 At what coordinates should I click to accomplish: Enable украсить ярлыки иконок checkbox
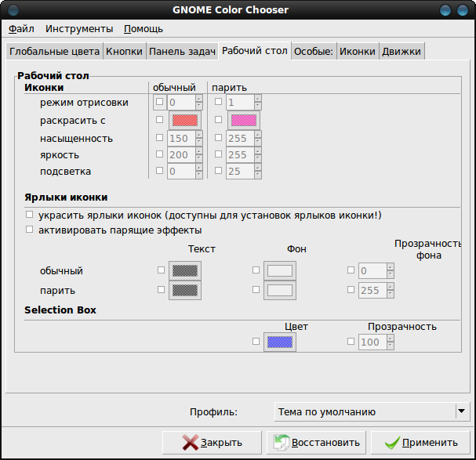pyautogui.click(x=30, y=215)
